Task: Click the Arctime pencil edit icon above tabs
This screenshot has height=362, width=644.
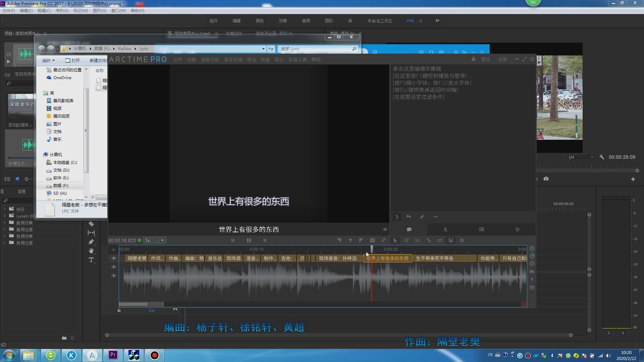Action: pyautogui.click(x=422, y=217)
